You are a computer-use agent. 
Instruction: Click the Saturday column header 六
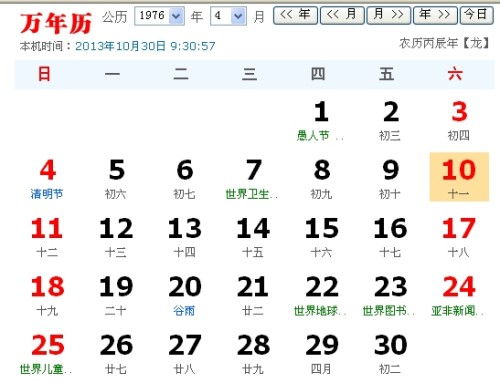[x=455, y=74]
